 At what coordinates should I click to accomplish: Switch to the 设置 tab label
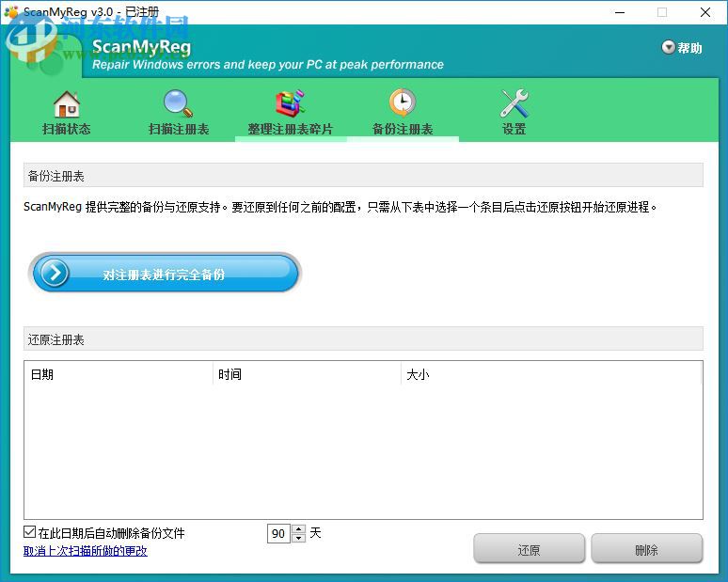(514, 129)
